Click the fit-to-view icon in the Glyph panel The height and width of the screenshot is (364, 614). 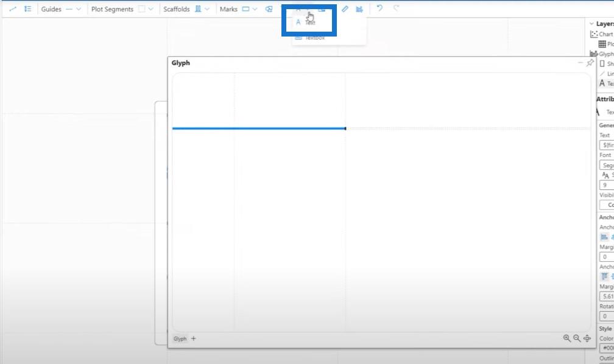(587, 338)
